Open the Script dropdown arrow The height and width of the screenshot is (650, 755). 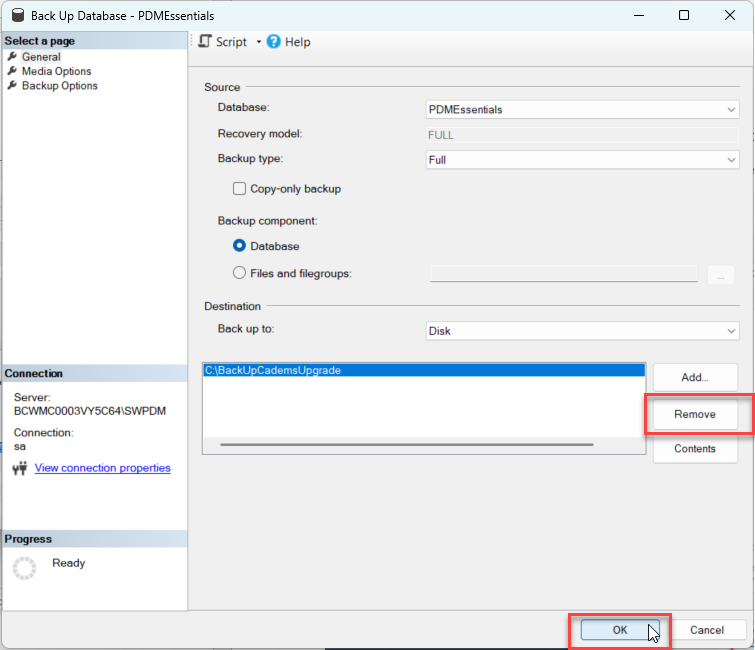pyautogui.click(x=259, y=42)
